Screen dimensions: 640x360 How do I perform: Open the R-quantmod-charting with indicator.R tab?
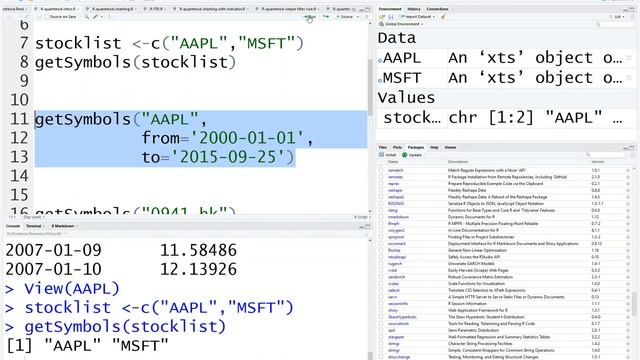[211, 9]
